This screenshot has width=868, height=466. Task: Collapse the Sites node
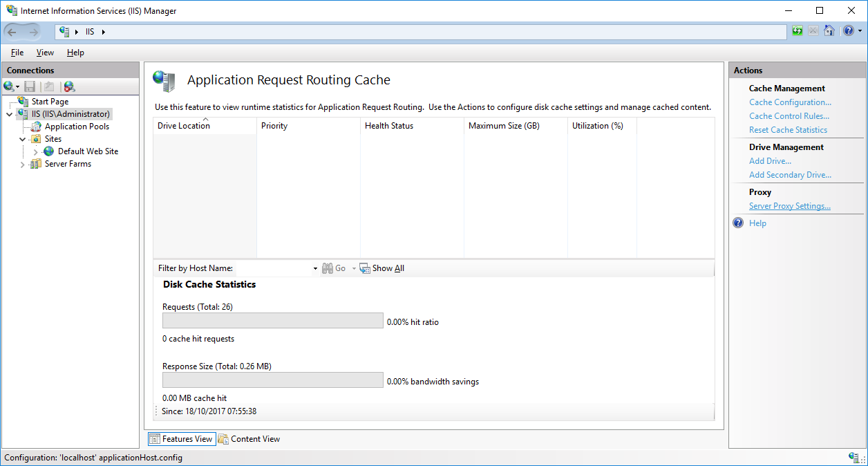tap(23, 139)
